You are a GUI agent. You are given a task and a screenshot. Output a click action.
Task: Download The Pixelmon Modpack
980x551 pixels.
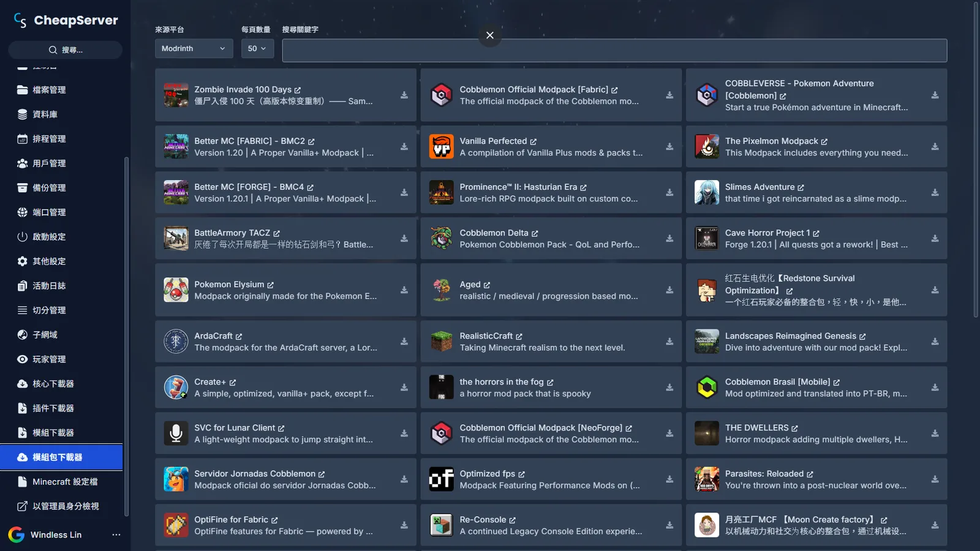(x=935, y=147)
